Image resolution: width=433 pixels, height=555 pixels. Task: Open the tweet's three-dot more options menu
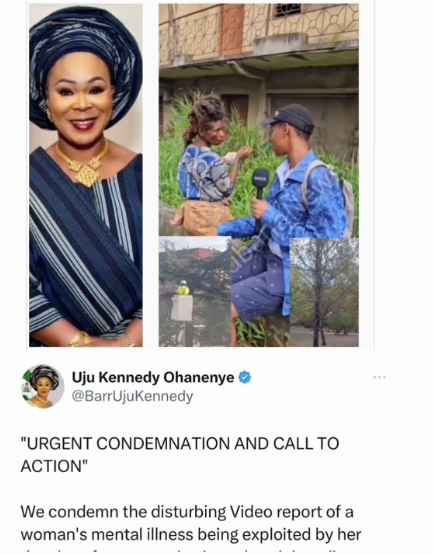379,378
